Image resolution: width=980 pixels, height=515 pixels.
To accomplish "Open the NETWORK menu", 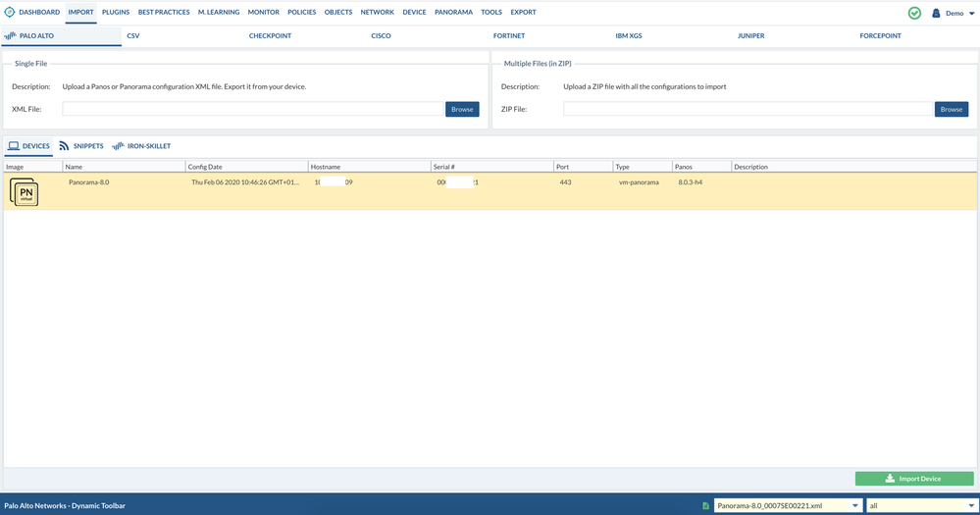I will pyautogui.click(x=377, y=12).
